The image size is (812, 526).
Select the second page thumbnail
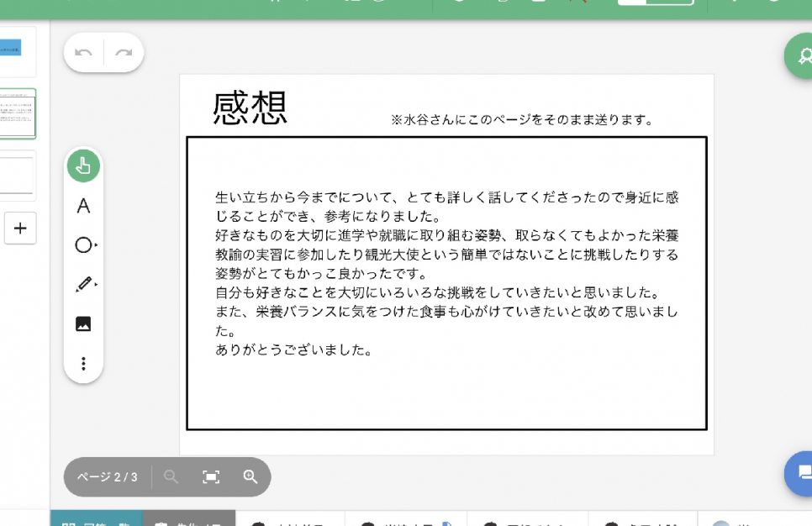[x=17, y=113]
